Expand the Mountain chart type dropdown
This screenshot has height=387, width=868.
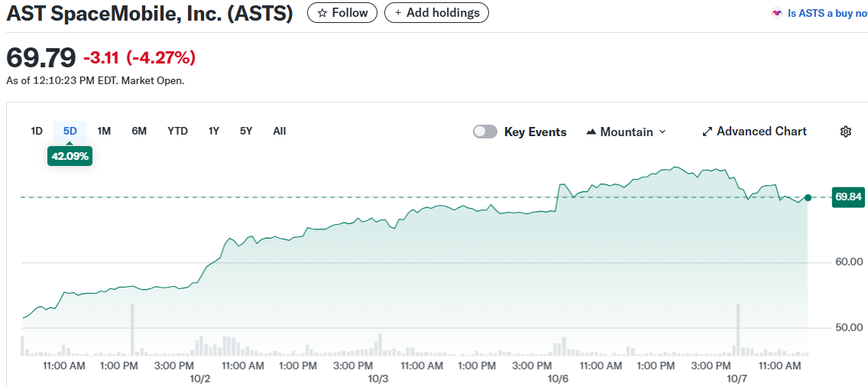[x=662, y=132]
